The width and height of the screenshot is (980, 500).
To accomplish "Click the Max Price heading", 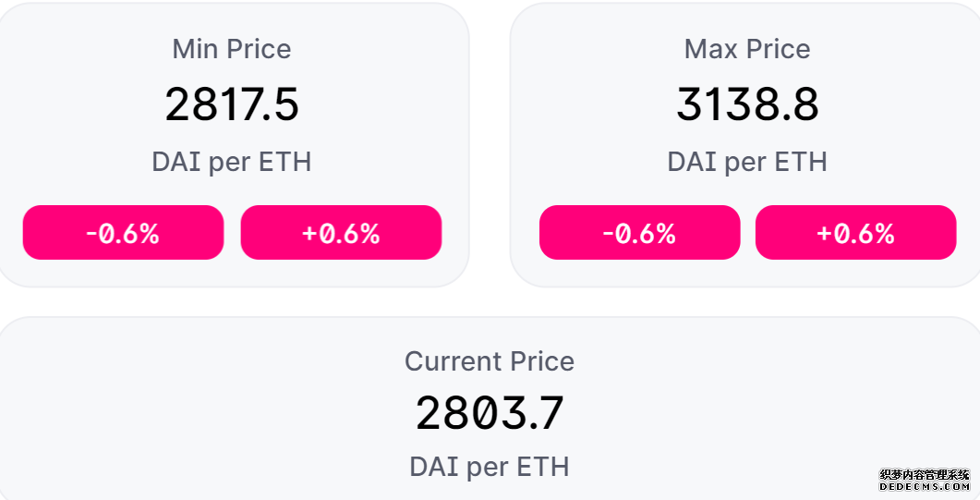I will [747, 49].
